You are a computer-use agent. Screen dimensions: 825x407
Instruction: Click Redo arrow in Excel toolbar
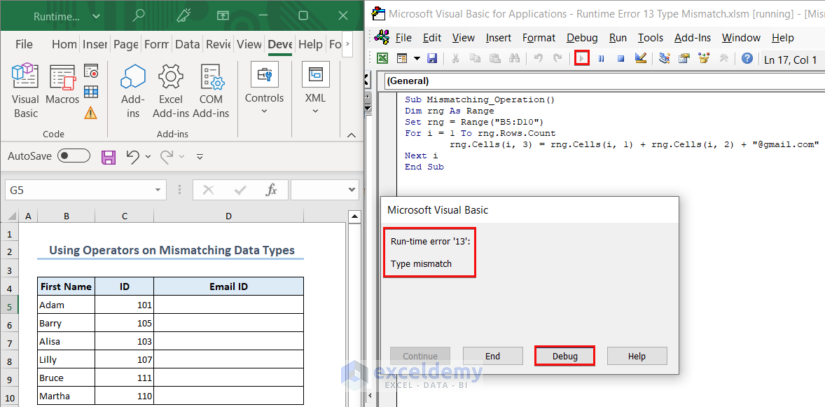(167, 156)
